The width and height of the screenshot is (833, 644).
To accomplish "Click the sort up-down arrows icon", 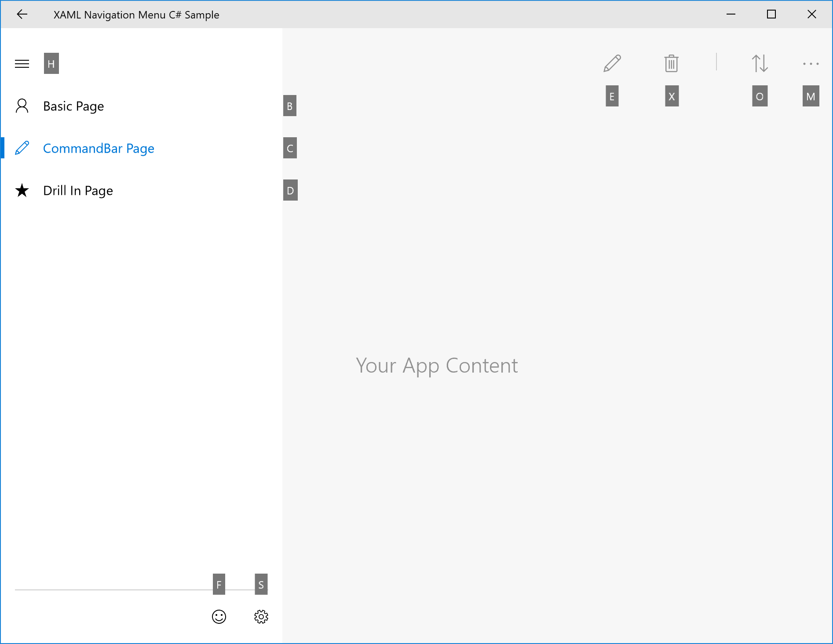I will click(x=760, y=63).
